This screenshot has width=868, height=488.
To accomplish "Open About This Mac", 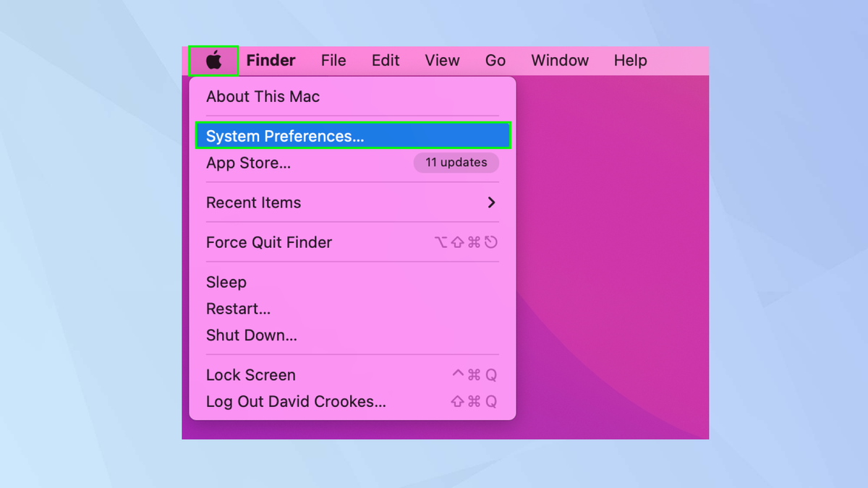I will click(x=263, y=96).
